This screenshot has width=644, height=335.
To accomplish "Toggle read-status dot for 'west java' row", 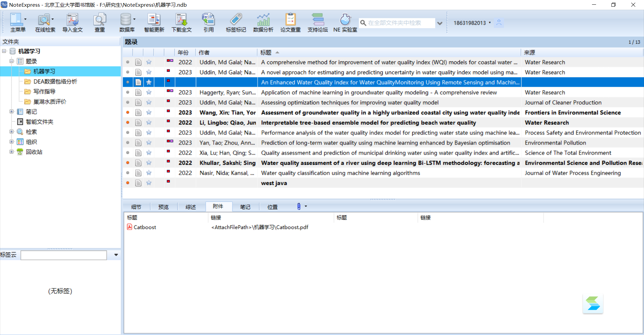I will click(128, 183).
